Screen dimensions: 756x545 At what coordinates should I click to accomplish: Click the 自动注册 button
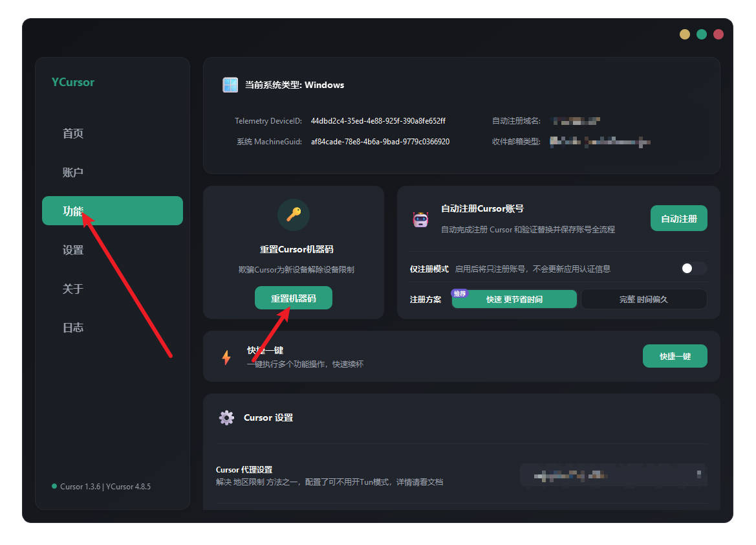[x=678, y=219]
